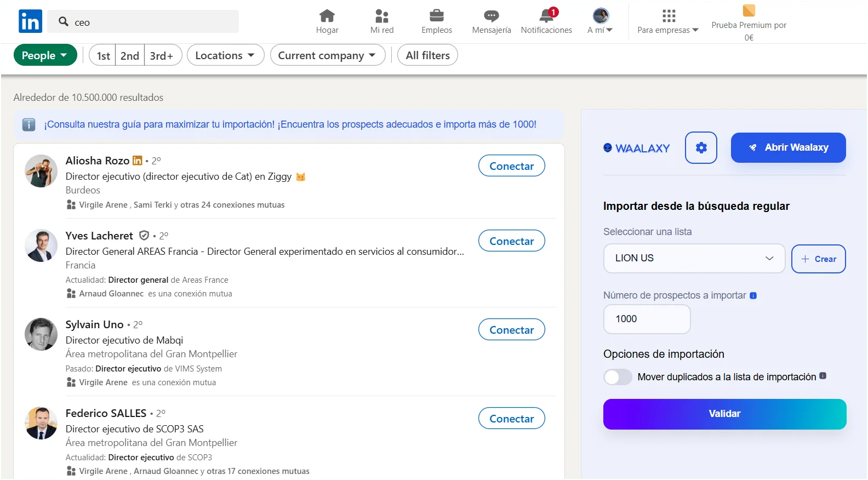This screenshot has width=868, height=480.
Task: Open the People filter dropdown
Action: (45, 55)
